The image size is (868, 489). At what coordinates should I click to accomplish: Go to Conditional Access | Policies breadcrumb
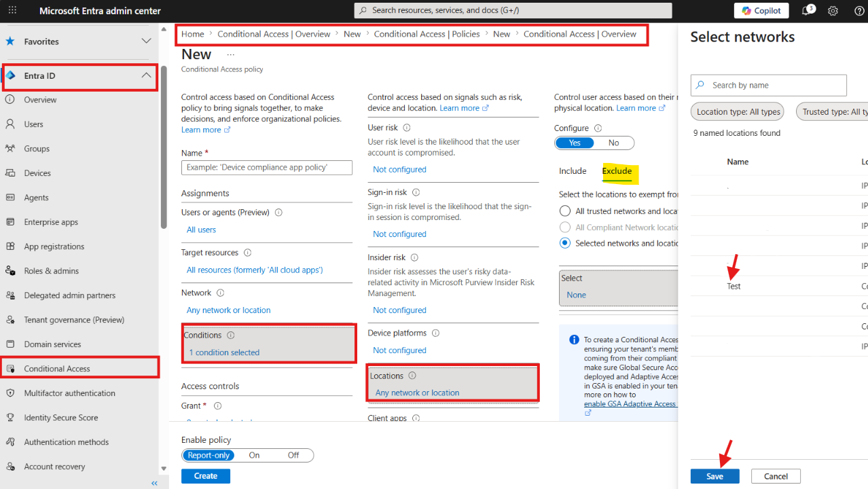(427, 34)
